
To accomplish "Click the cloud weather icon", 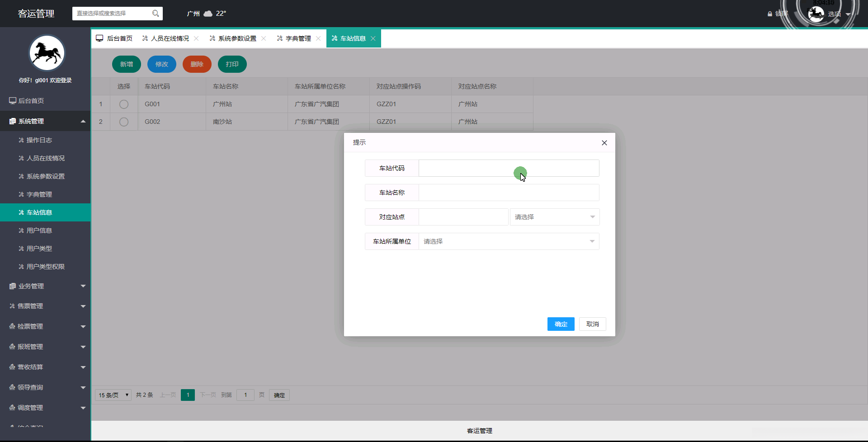I will coord(208,14).
